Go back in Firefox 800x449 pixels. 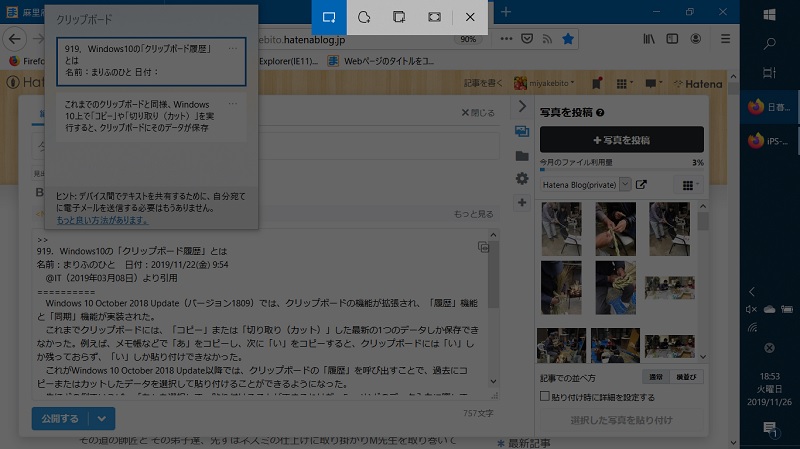15,39
